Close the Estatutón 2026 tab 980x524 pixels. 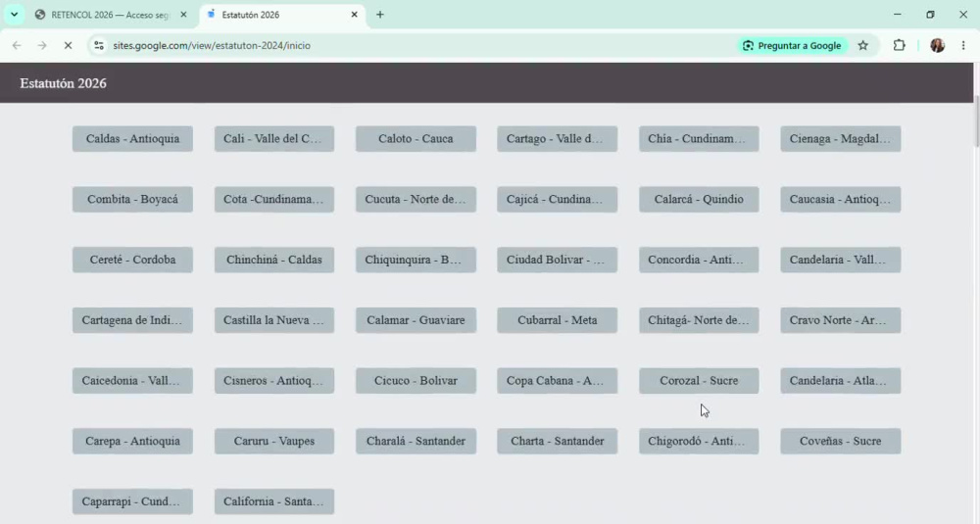(x=355, y=15)
